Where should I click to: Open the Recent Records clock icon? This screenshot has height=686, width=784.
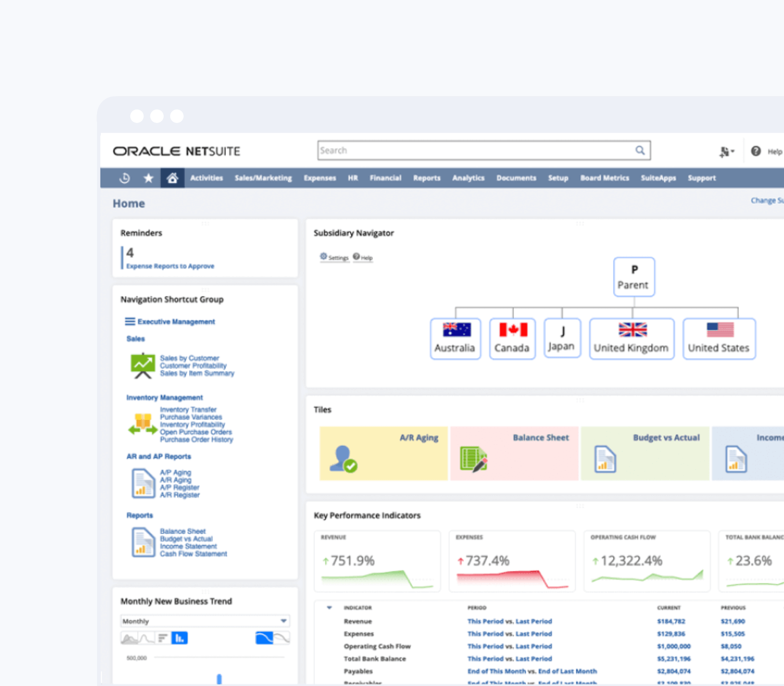tap(124, 178)
